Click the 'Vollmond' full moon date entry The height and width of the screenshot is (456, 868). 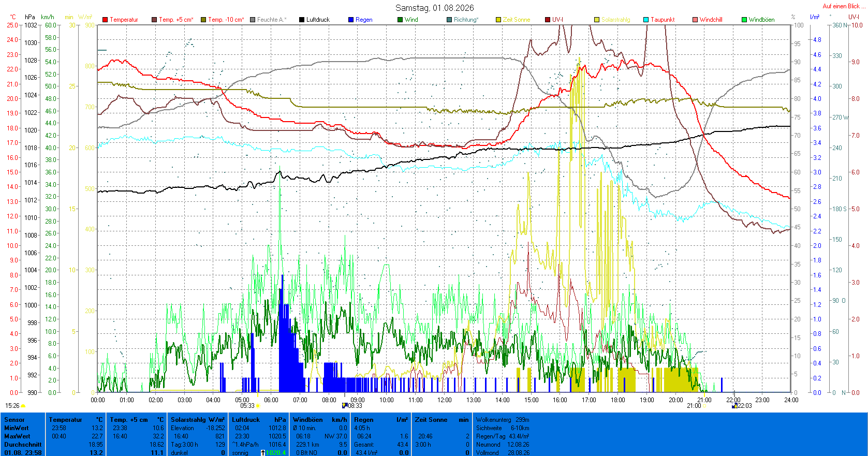[488, 453]
